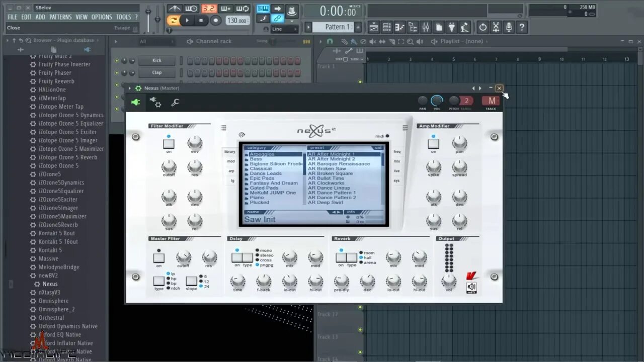Click the microphone recording icon
Screen dimensions: 644x362
pos(509,27)
